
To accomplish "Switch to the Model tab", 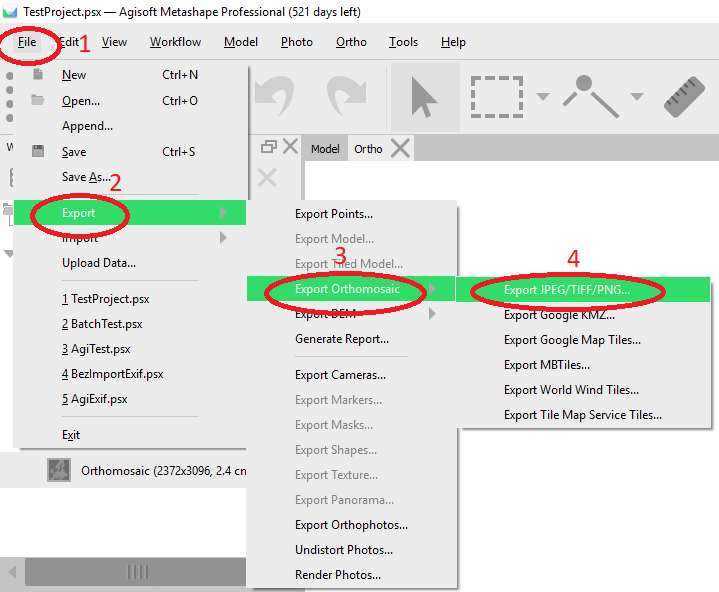I will click(x=325, y=149).
